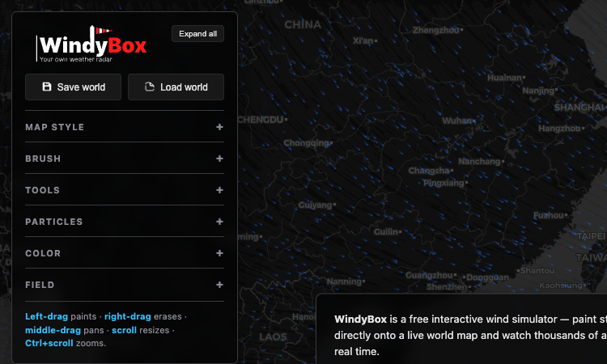Click the Fuzhou city label on the map
This screenshot has width=607, height=364.
tap(549, 215)
